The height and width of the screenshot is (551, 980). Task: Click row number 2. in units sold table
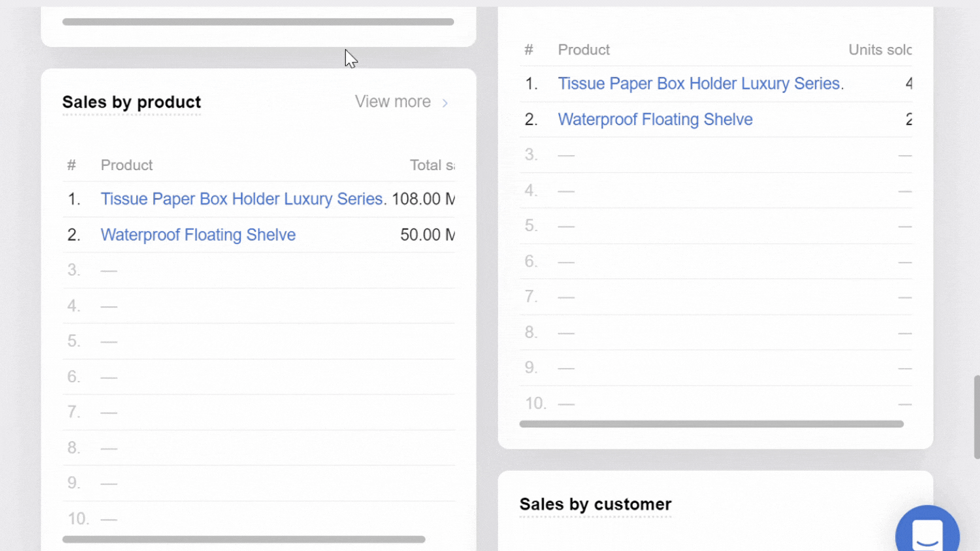point(531,119)
